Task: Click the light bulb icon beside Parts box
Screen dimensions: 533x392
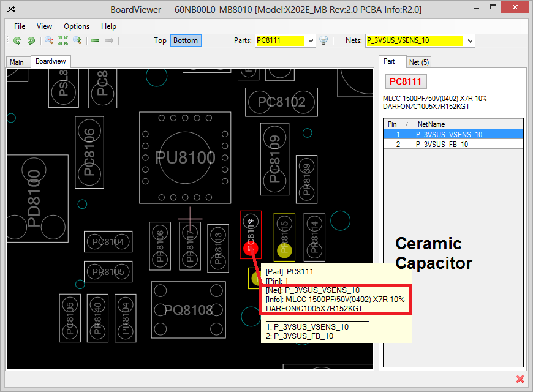Action: coord(323,41)
